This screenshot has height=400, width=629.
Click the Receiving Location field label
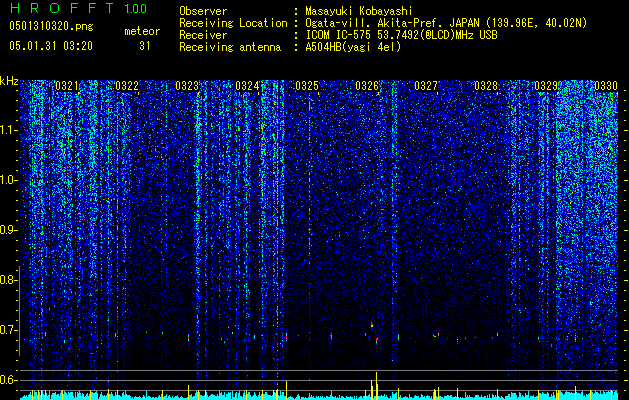[233, 23]
